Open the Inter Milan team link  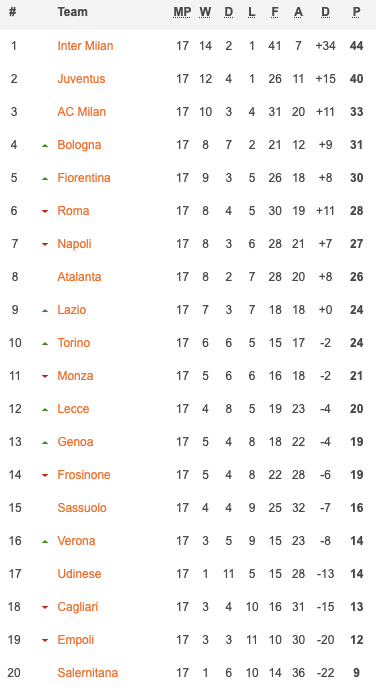[85, 46]
